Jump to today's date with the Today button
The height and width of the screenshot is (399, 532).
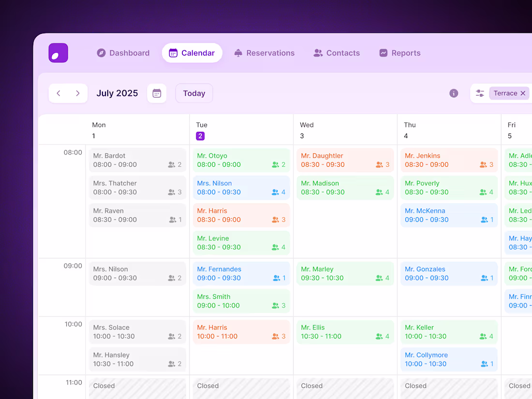194,93
